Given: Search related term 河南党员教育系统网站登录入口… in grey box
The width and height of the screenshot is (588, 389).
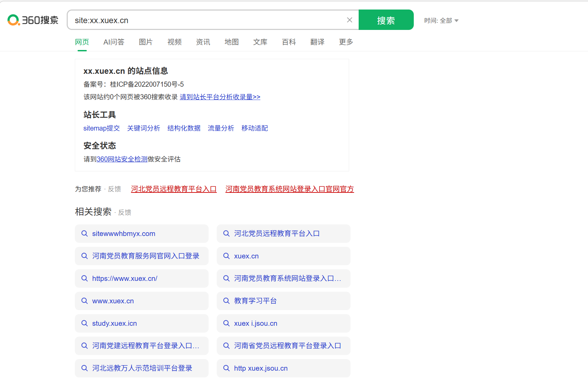Looking at the screenshot, I should pos(283,278).
